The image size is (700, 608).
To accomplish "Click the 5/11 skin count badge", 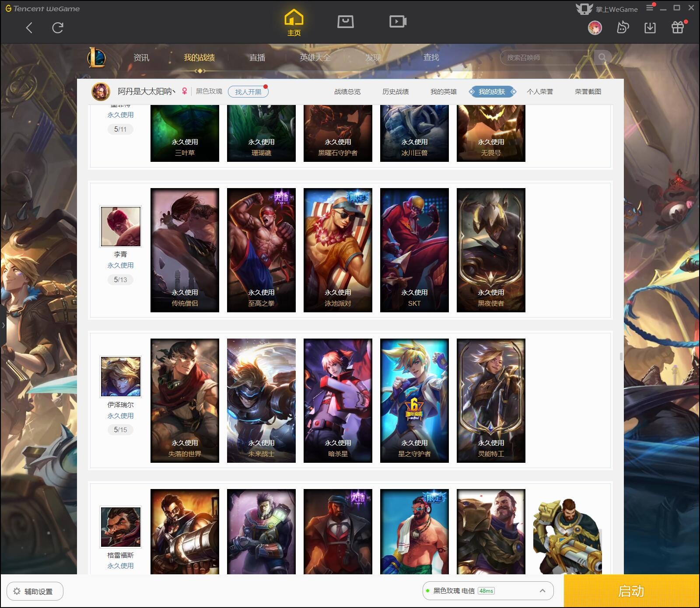I will (120, 129).
